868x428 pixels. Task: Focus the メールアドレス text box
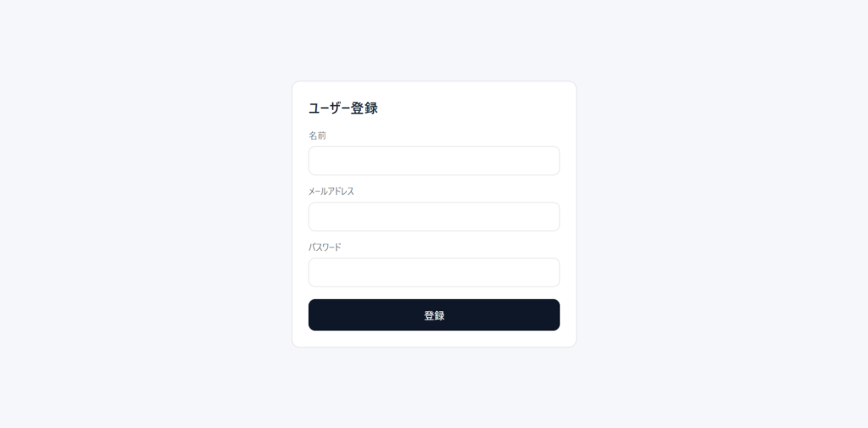434,217
